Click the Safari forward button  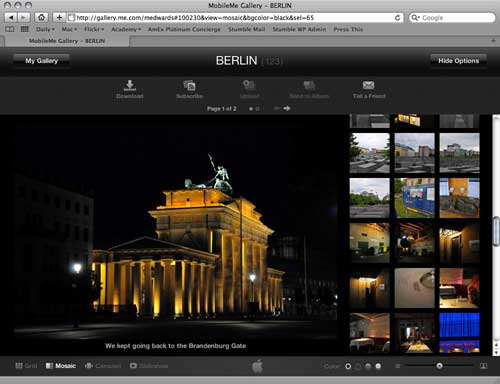point(24,17)
